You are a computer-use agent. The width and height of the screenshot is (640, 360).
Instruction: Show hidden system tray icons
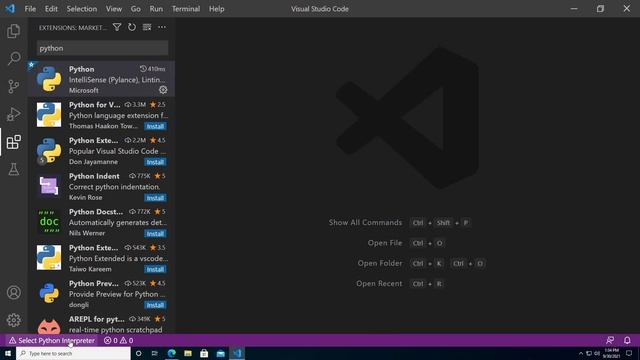click(581, 353)
